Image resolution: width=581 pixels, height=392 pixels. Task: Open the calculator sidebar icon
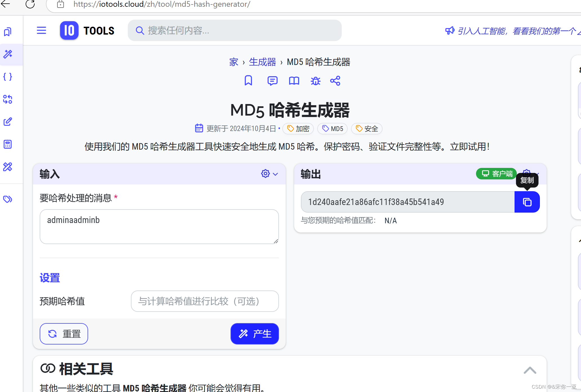click(x=8, y=144)
